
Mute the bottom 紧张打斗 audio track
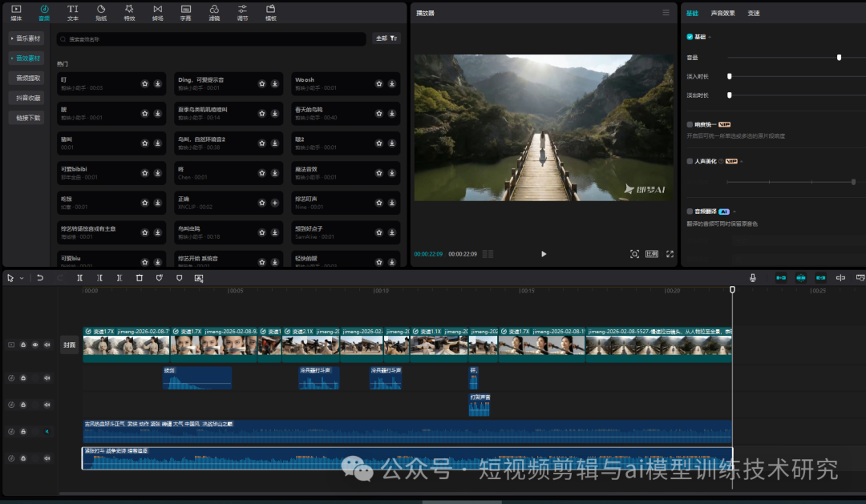point(47,458)
